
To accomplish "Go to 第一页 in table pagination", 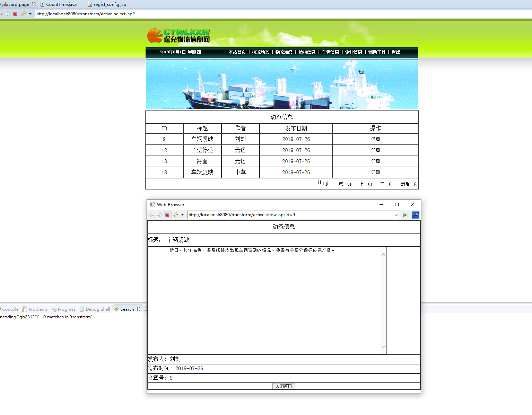I will point(345,184).
